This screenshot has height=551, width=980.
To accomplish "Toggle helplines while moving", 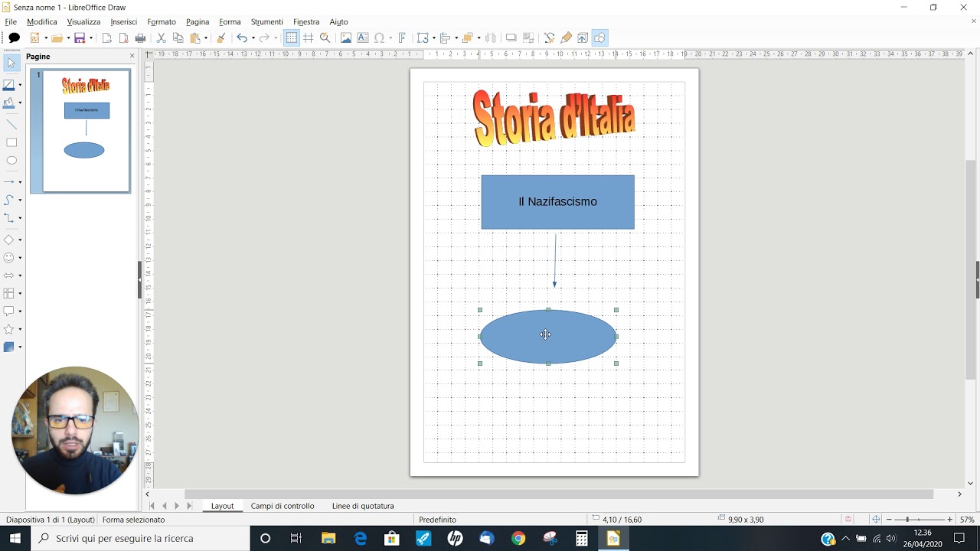I will pos(309,37).
